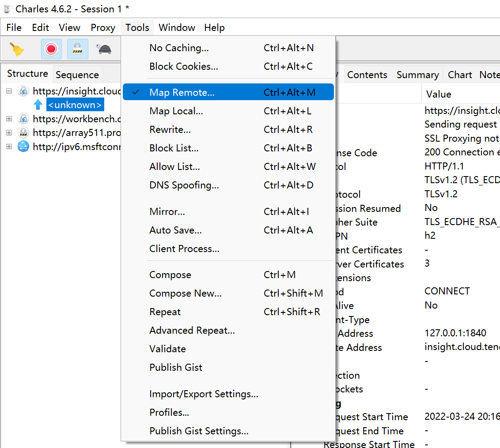Click the array511 host lock icon
The image size is (500, 448).
23,132
